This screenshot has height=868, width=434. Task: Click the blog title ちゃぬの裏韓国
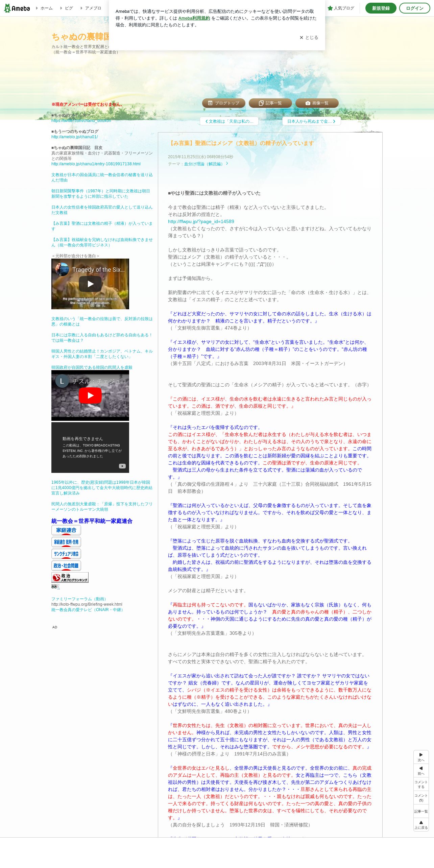coord(80,37)
